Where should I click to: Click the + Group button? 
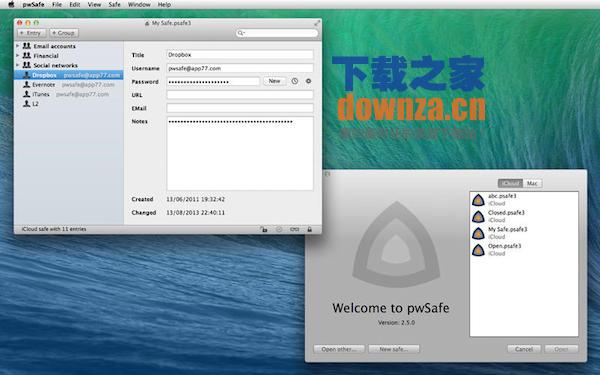(64, 33)
